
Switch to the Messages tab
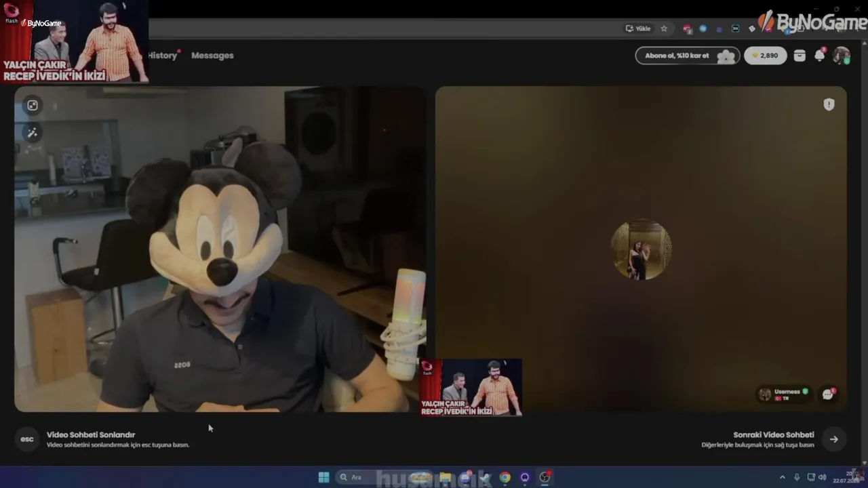(212, 56)
